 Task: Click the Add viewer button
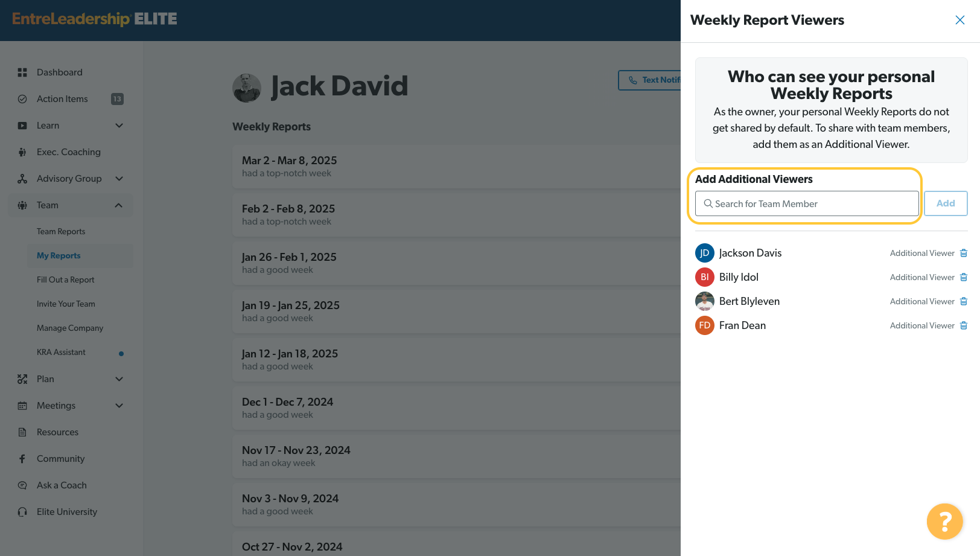(946, 203)
